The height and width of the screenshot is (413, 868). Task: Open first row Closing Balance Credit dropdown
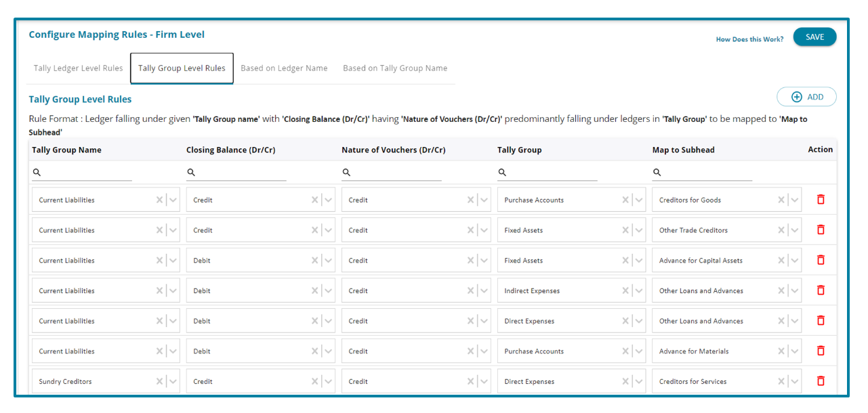(329, 200)
